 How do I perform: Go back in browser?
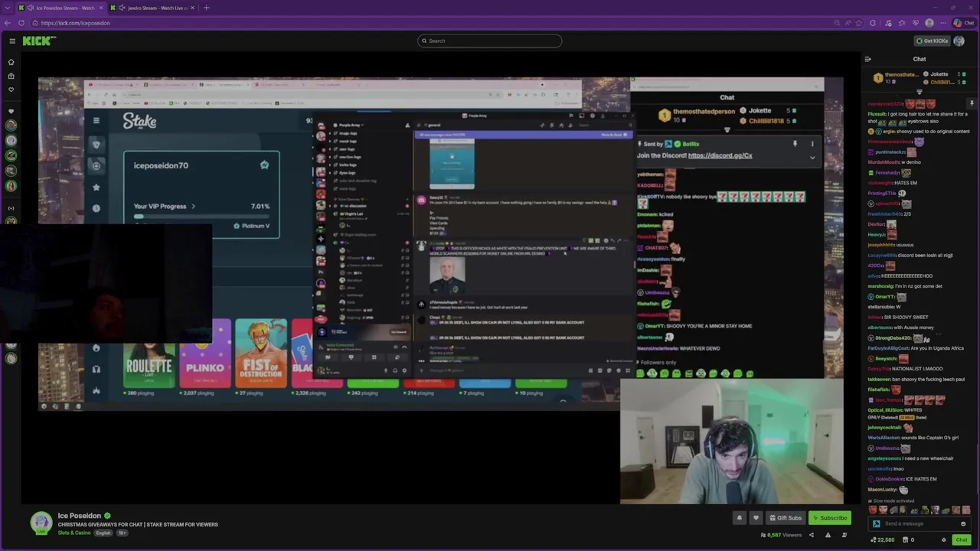tap(8, 23)
